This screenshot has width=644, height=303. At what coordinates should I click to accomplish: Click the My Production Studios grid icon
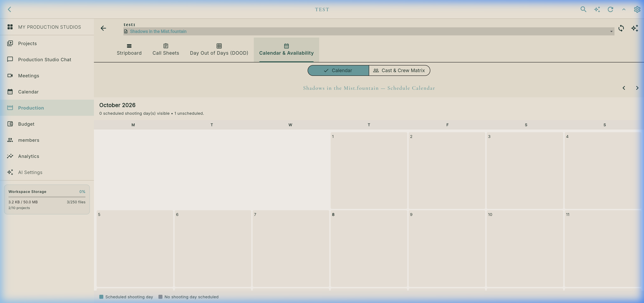[x=10, y=27]
